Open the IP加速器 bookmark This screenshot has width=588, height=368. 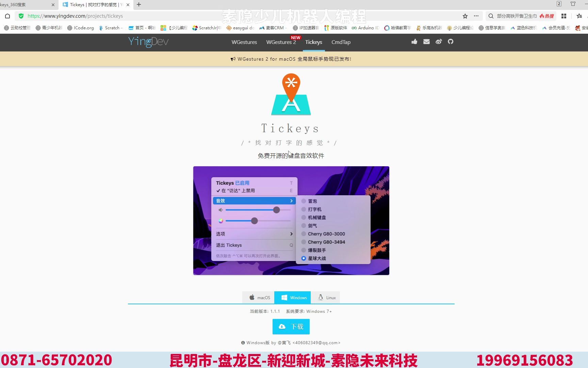(x=306, y=28)
